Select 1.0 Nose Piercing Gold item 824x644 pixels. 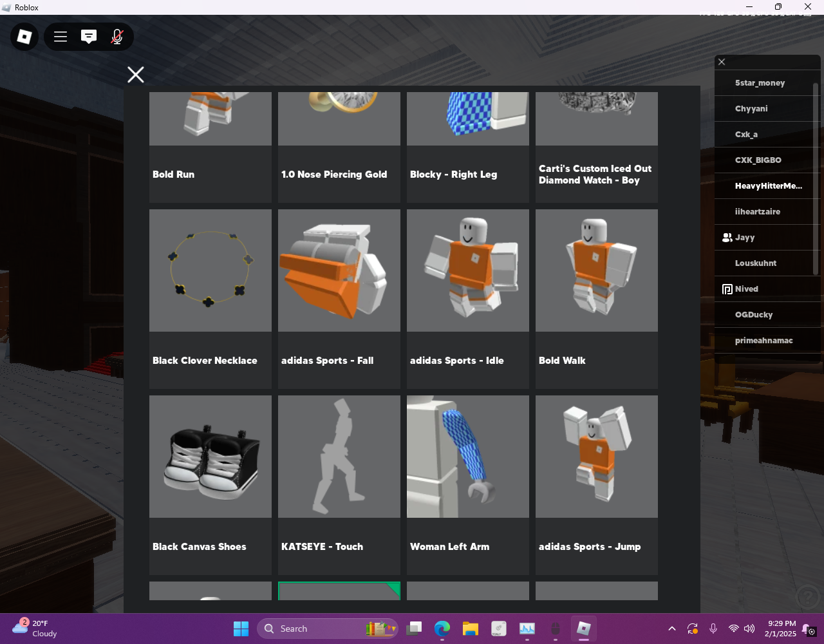(339, 147)
